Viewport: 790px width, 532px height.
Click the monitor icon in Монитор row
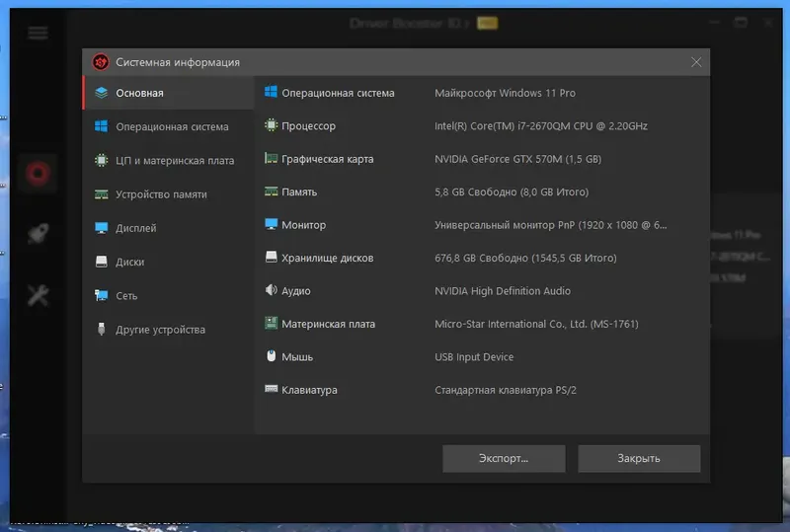click(x=271, y=224)
